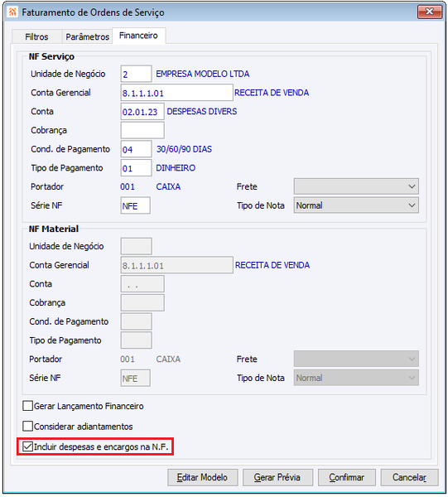Click NF Serviço Portador value 001
This screenshot has width=448, height=497.
[128, 186]
